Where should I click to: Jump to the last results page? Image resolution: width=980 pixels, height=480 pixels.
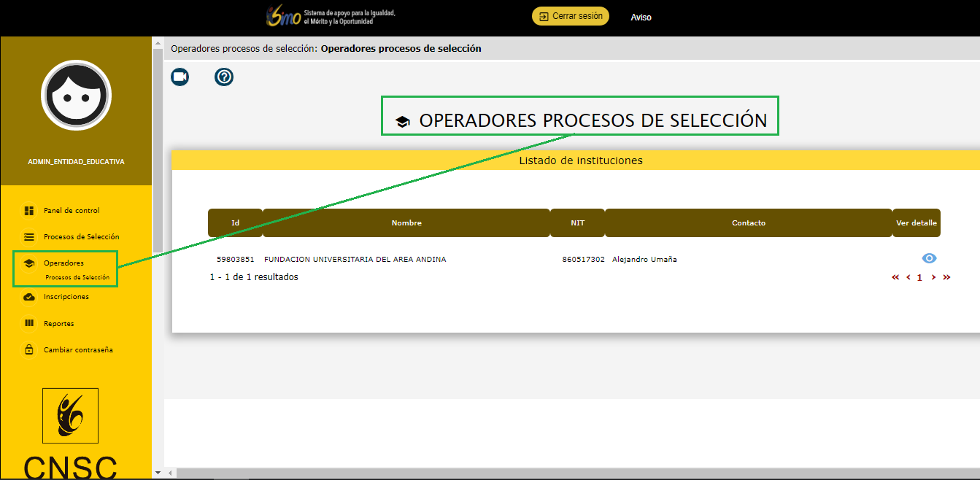click(x=946, y=277)
